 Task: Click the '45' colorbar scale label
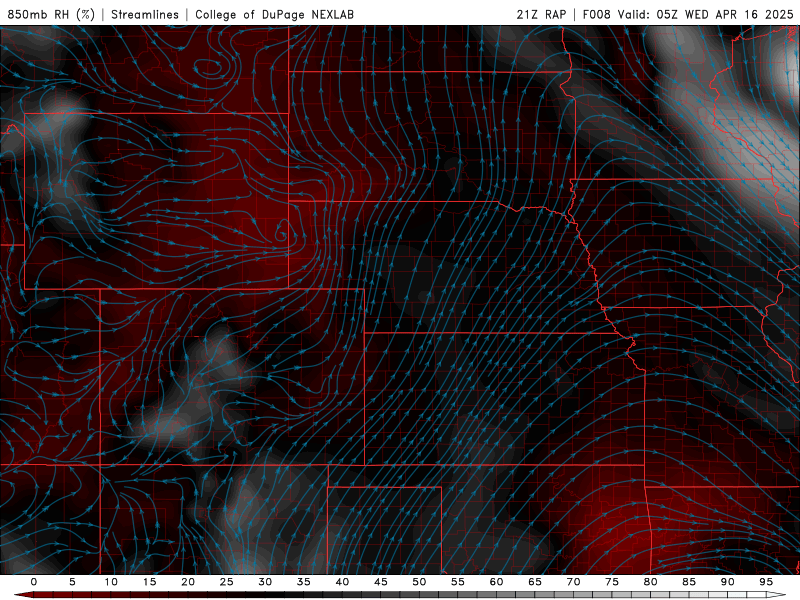pyautogui.click(x=381, y=582)
